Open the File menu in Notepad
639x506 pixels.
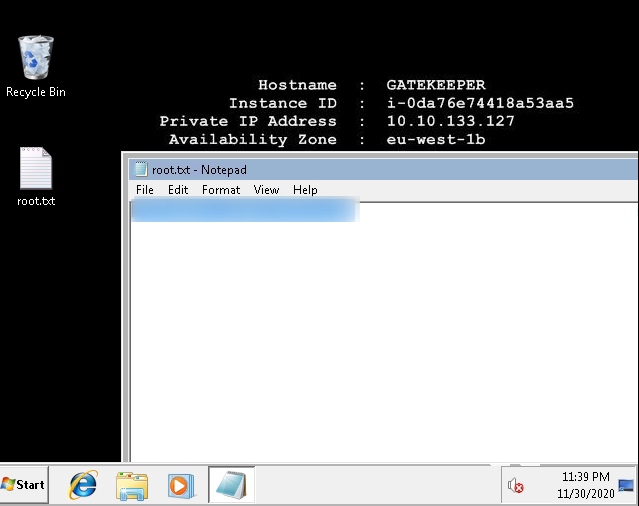tap(145, 190)
